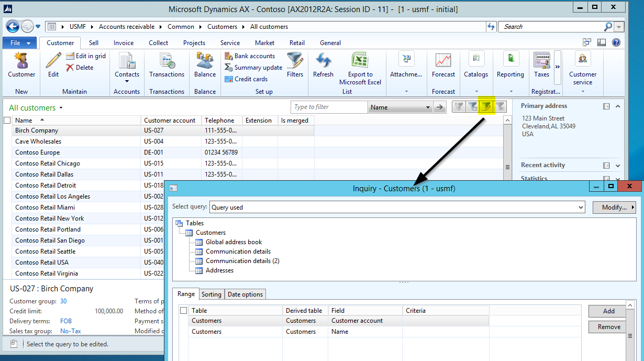Viewport: 644px width, 361px height.
Task: Click the highlighted advanced filter icon
Action: (486, 107)
